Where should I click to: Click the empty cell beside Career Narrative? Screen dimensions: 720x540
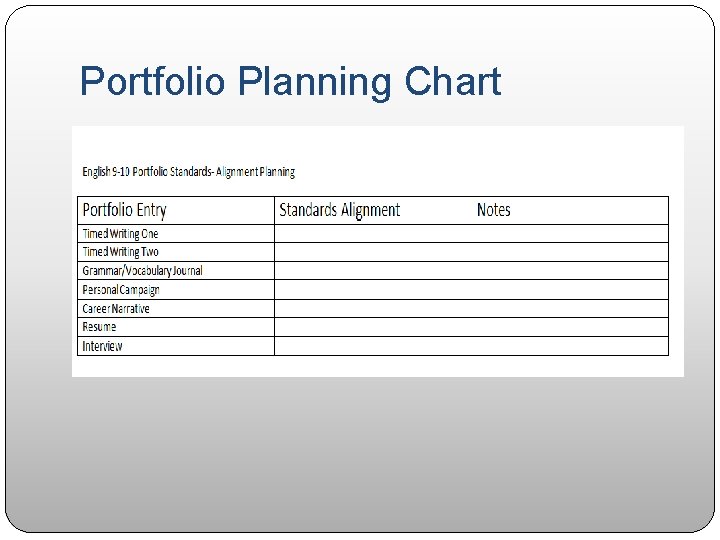470,309
